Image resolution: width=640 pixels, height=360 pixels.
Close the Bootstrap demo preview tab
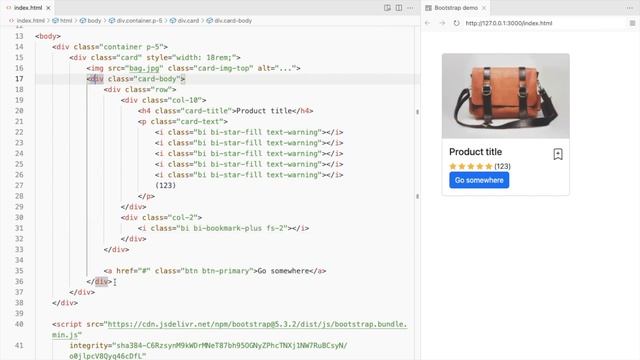484,8
